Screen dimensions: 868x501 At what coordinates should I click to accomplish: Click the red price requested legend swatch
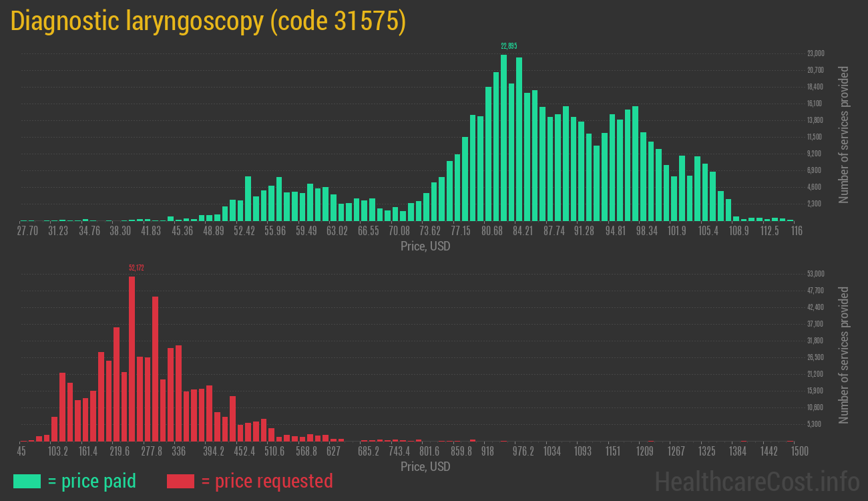[180, 481]
